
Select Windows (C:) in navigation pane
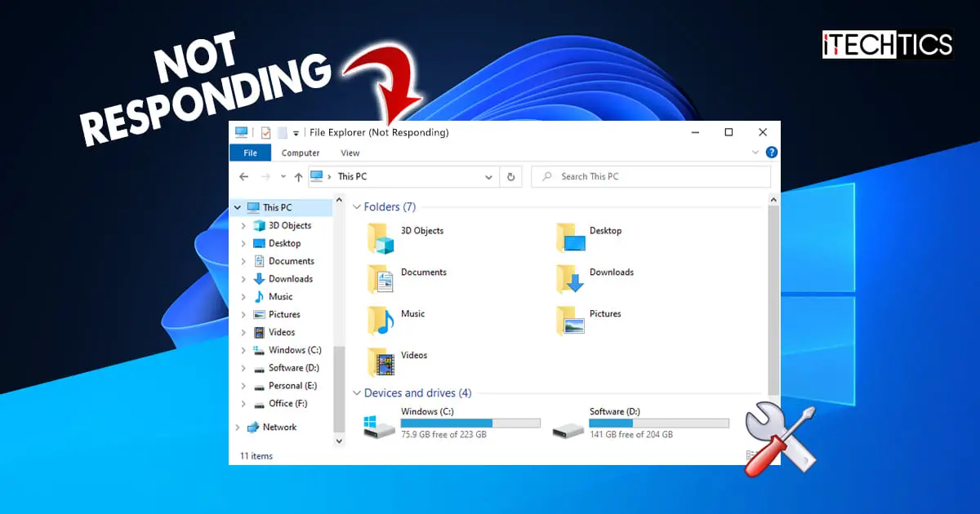click(287, 350)
